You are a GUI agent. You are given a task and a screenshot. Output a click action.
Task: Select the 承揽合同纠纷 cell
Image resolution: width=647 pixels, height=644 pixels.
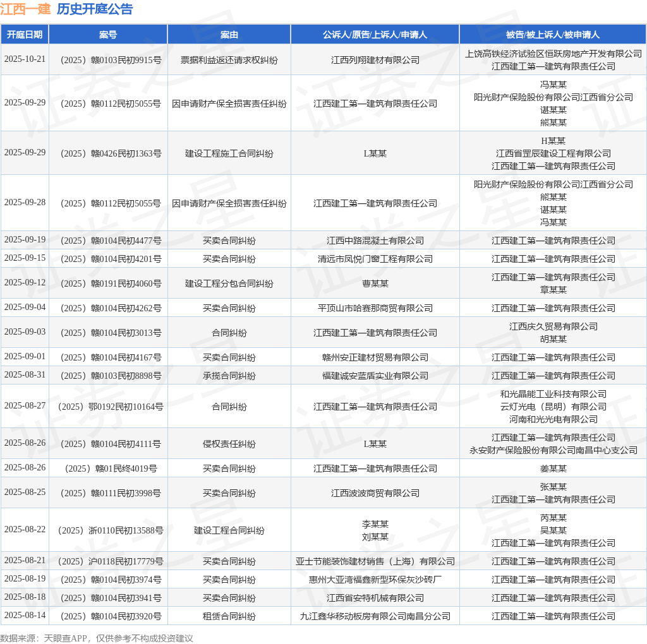click(229, 376)
